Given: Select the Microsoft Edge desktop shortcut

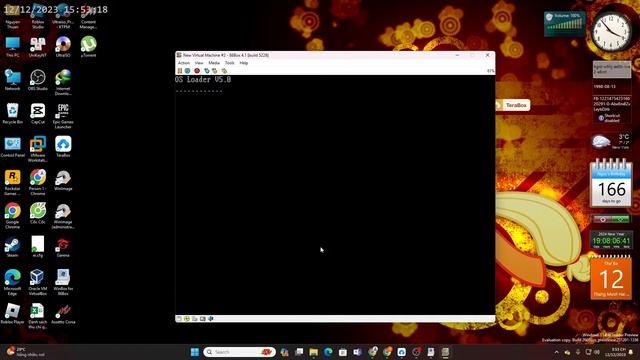Looking at the screenshot, I should tap(12, 282).
